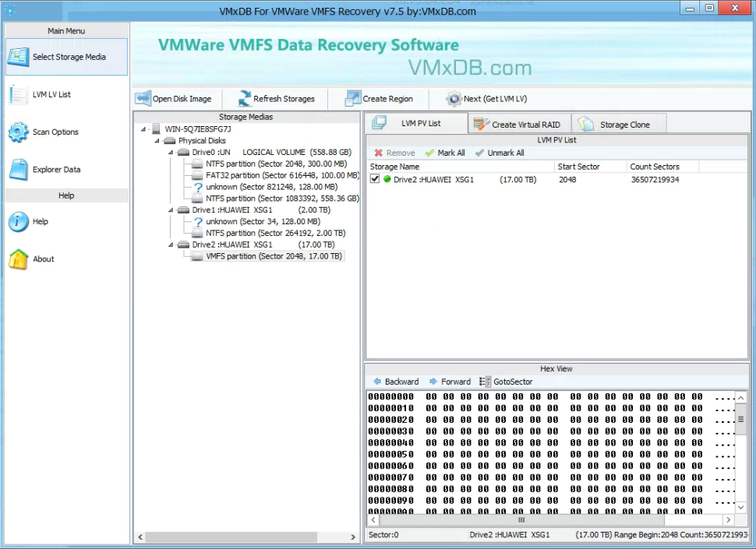Click the Create Region icon
The width and height of the screenshot is (756, 549).
click(352, 99)
